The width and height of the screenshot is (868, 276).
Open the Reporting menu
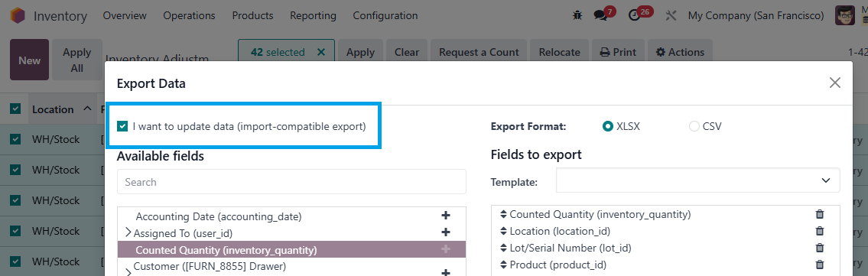313,15
